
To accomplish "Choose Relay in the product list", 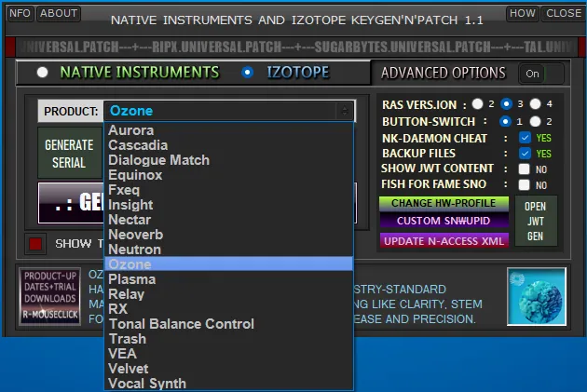I will pyautogui.click(x=228, y=294).
